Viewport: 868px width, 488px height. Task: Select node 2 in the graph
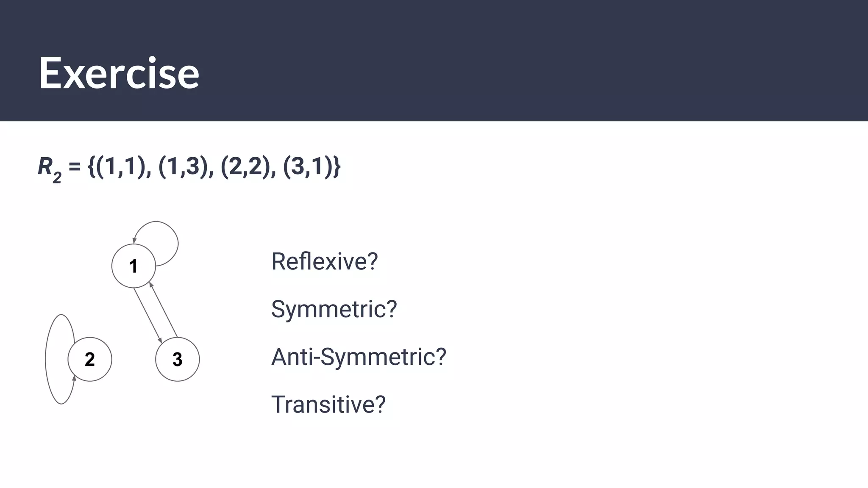[89, 359]
